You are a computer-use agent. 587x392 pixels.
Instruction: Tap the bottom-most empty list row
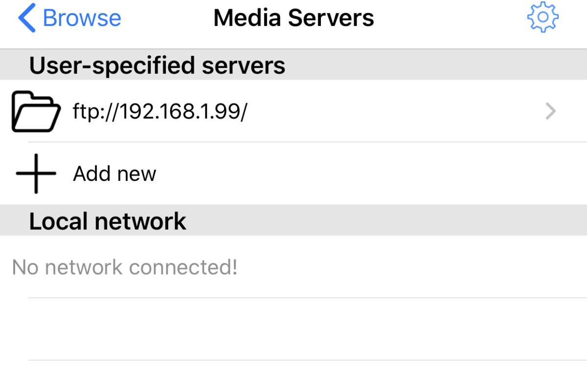pos(293,376)
